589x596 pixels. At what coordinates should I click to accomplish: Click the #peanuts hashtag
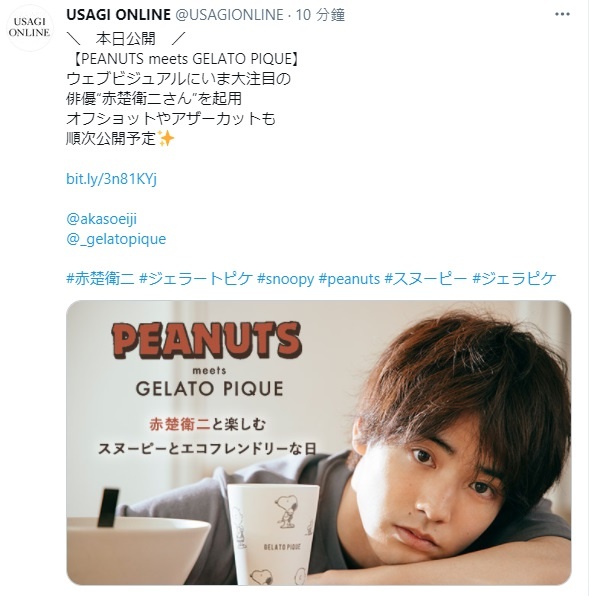point(349,279)
